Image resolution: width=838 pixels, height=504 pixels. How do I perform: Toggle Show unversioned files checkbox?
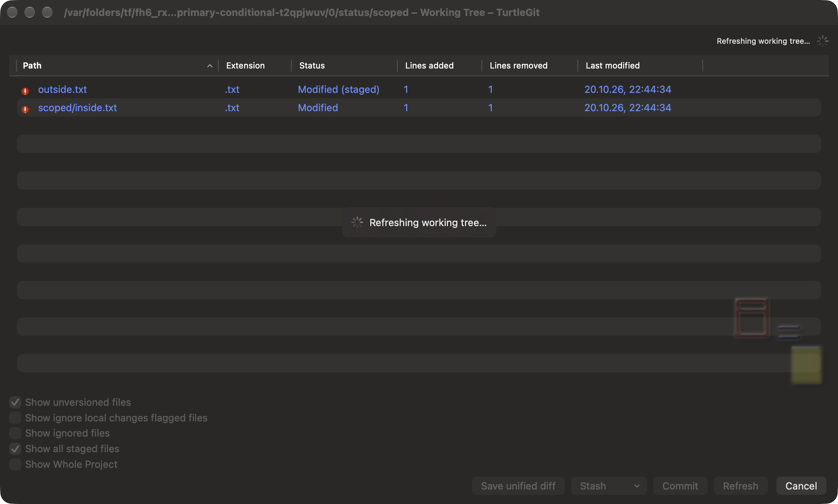point(15,402)
